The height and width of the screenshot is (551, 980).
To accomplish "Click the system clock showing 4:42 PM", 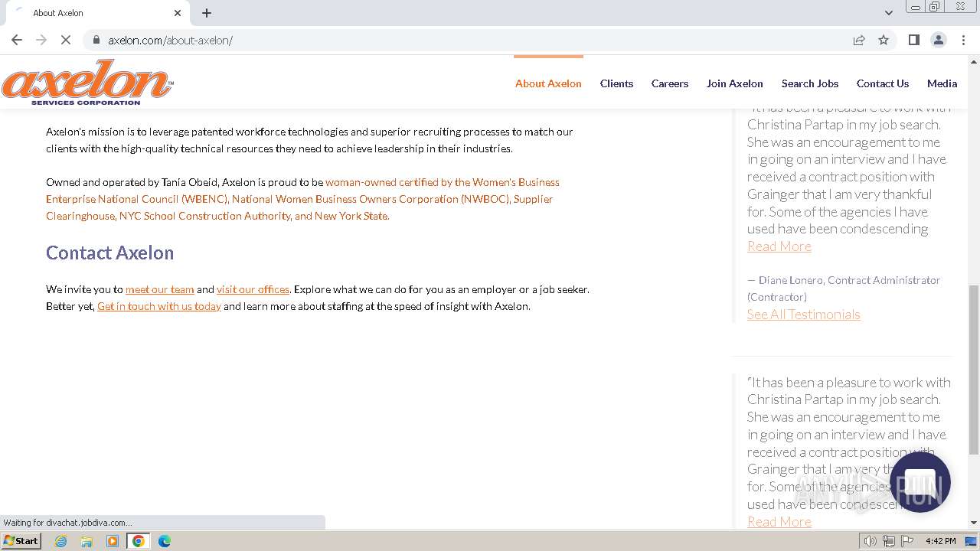I will [x=940, y=541].
